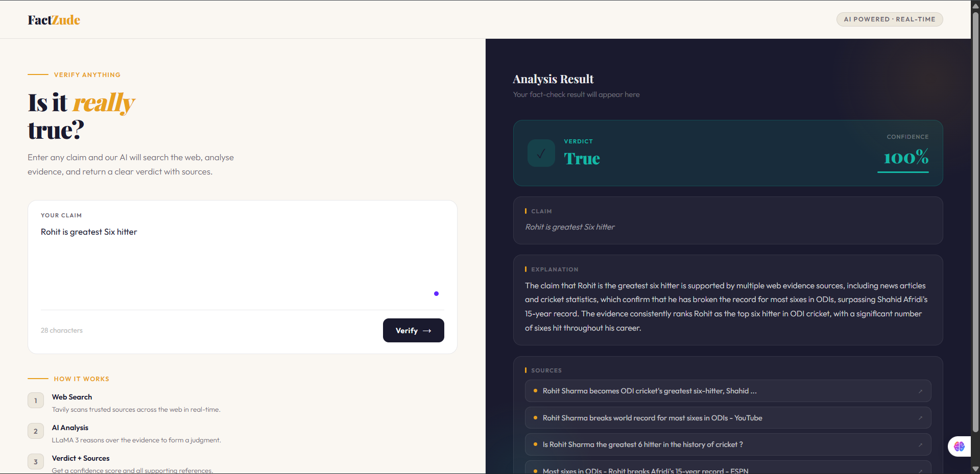Click the FactZude logo
Image resolution: width=980 pixels, height=474 pixels.
(54, 20)
